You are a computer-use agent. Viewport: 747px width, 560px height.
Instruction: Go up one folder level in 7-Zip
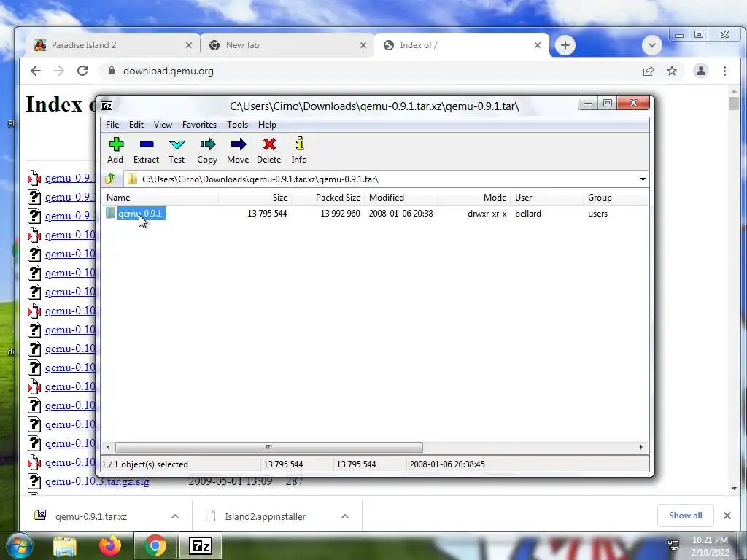111,179
